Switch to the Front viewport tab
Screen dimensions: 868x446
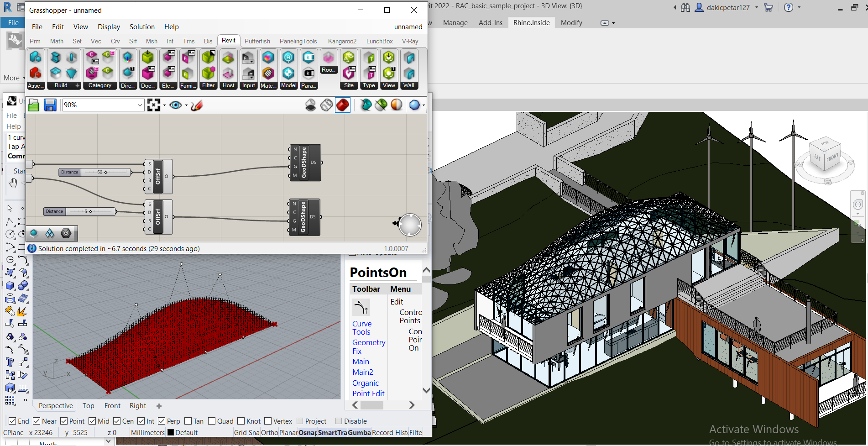[x=112, y=406]
